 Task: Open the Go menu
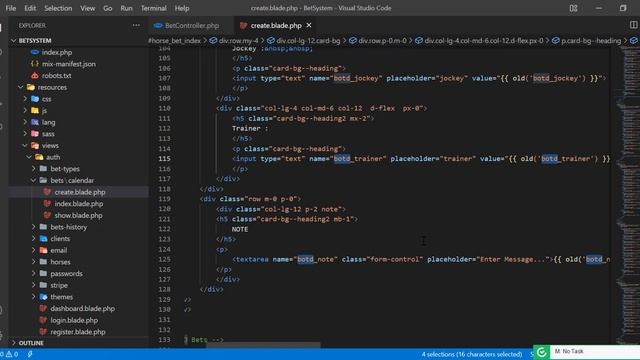[107, 8]
